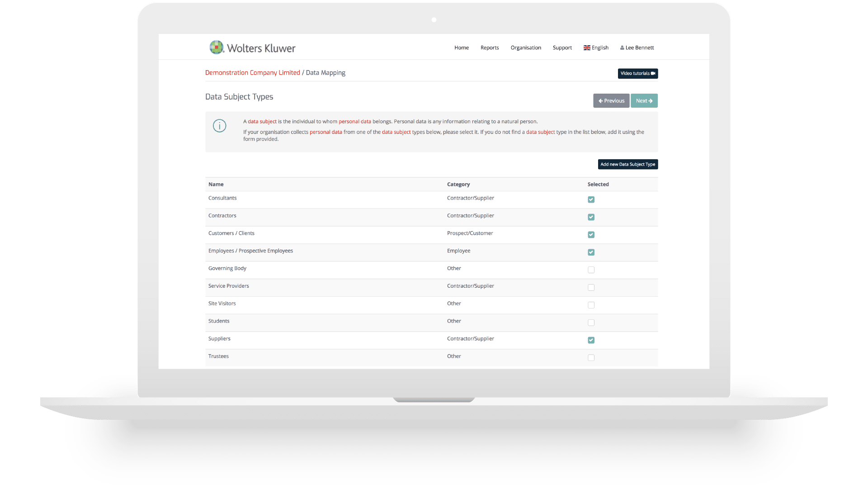The height and width of the screenshot is (489, 868).
Task: Select the Trustees row name
Action: (218, 356)
